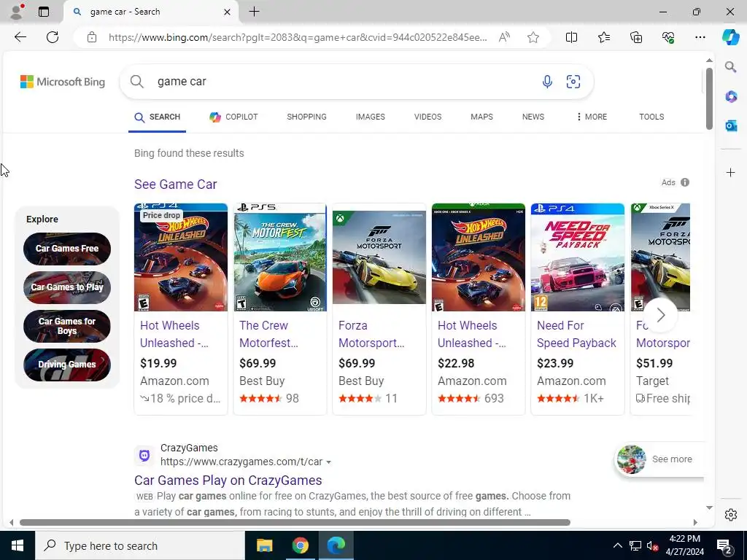This screenshot has height=560, width=747.
Task: Open Read aloud in address bar
Action: click(x=504, y=37)
